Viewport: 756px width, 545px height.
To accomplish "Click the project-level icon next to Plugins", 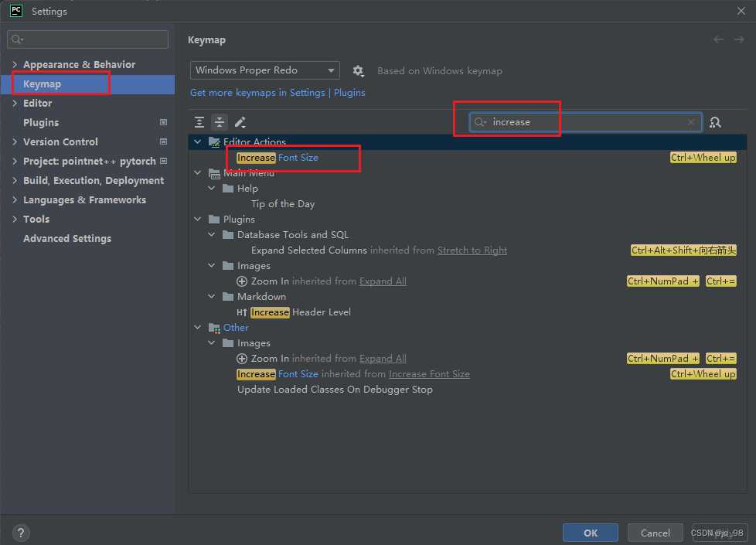I will tap(163, 122).
